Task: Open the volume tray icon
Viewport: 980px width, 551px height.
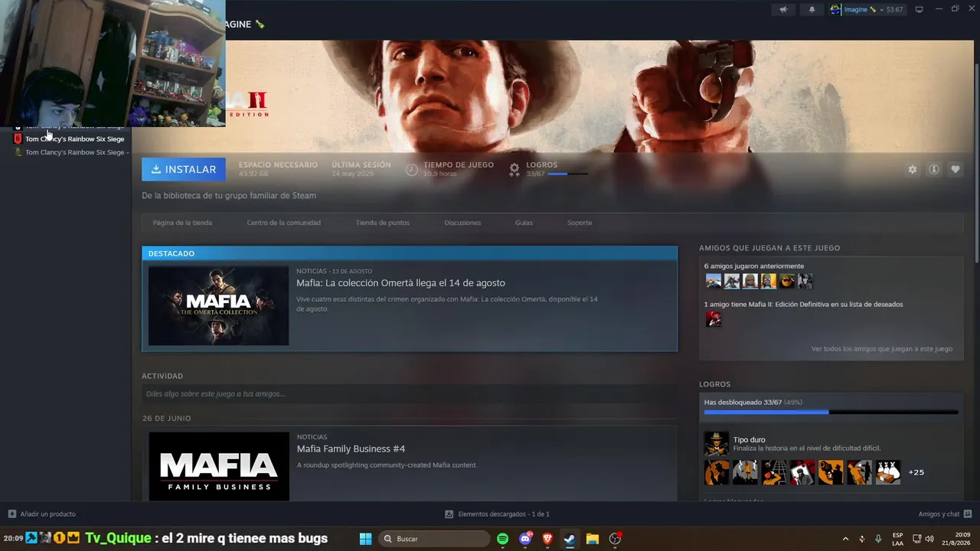Action: click(929, 539)
